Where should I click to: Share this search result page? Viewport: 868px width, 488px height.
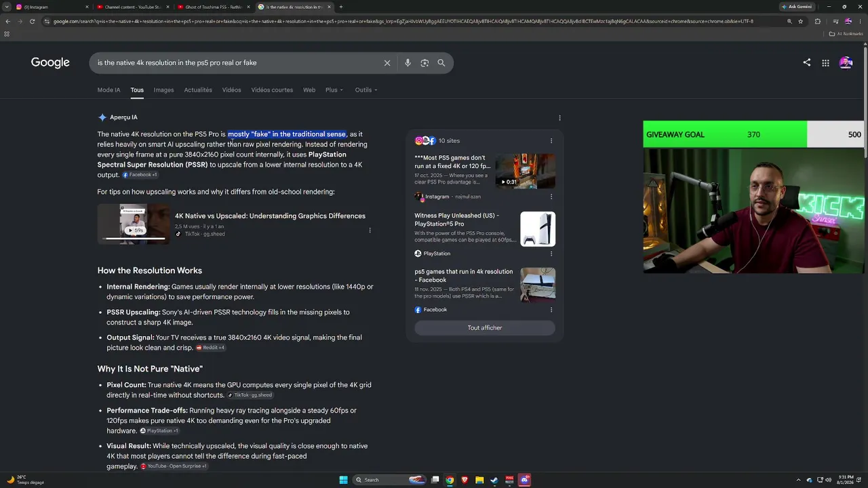(x=807, y=62)
